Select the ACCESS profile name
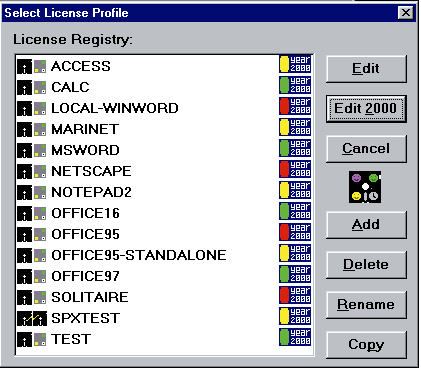Viewport: 421px width, 369px height. click(81, 66)
